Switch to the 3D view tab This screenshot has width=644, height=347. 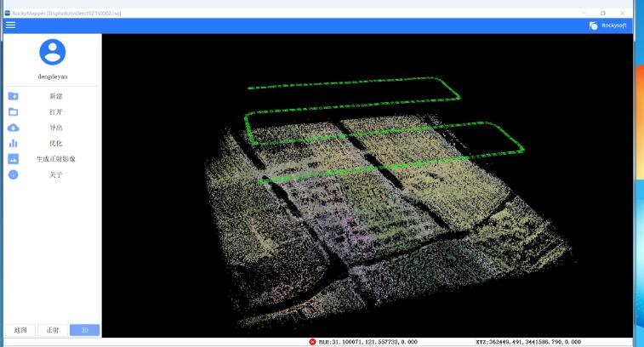[84, 330]
